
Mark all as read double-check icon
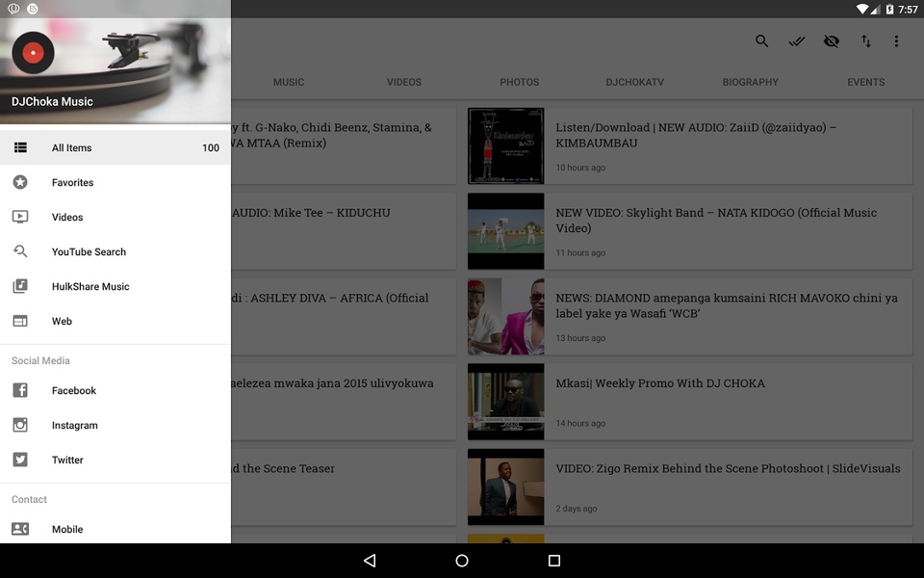tap(797, 41)
